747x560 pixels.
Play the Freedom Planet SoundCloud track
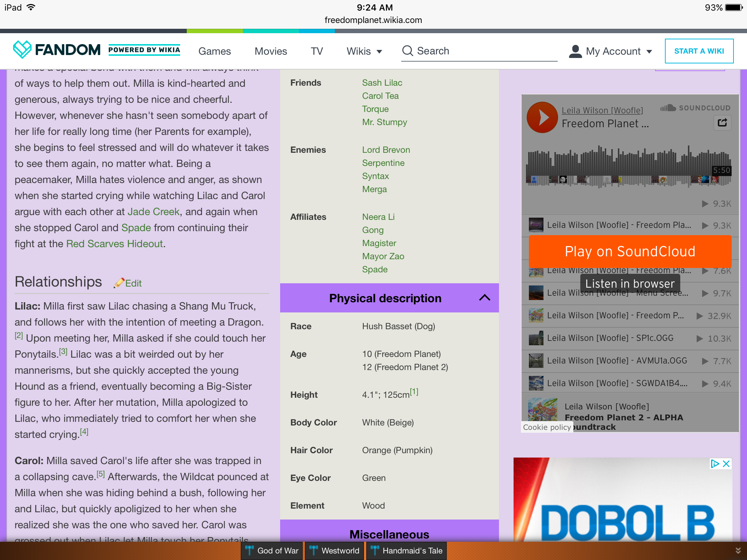(x=542, y=117)
